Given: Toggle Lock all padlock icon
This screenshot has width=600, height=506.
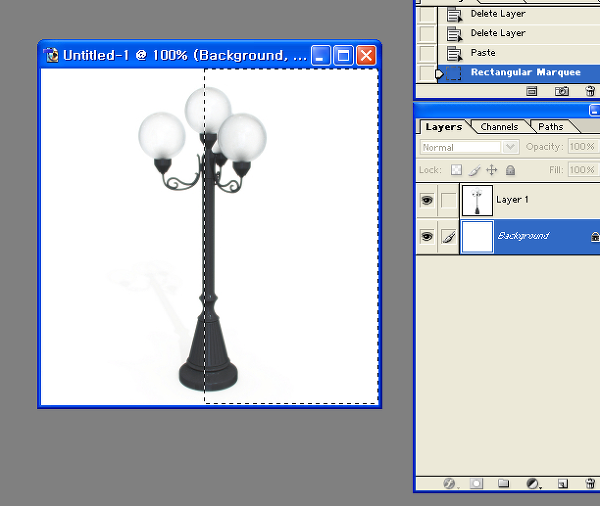Looking at the screenshot, I should coord(510,170).
